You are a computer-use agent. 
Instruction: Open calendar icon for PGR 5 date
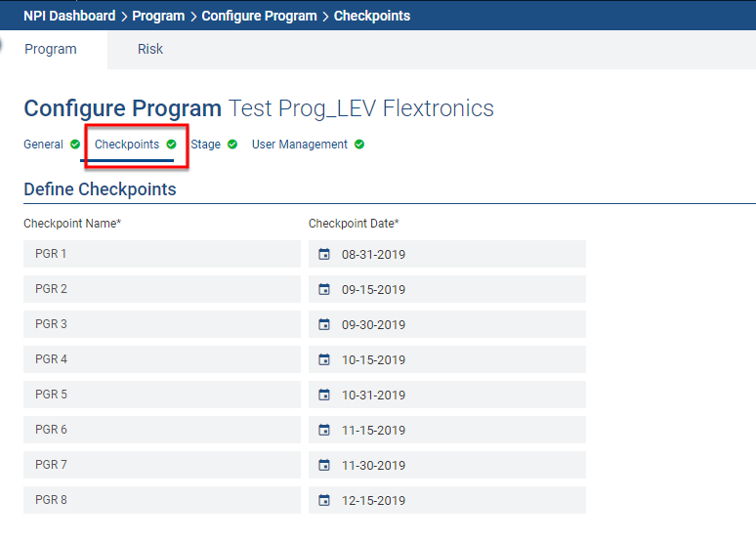324,396
